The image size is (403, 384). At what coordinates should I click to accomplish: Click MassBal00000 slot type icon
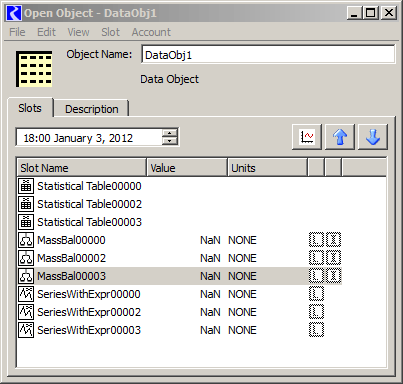pos(26,240)
